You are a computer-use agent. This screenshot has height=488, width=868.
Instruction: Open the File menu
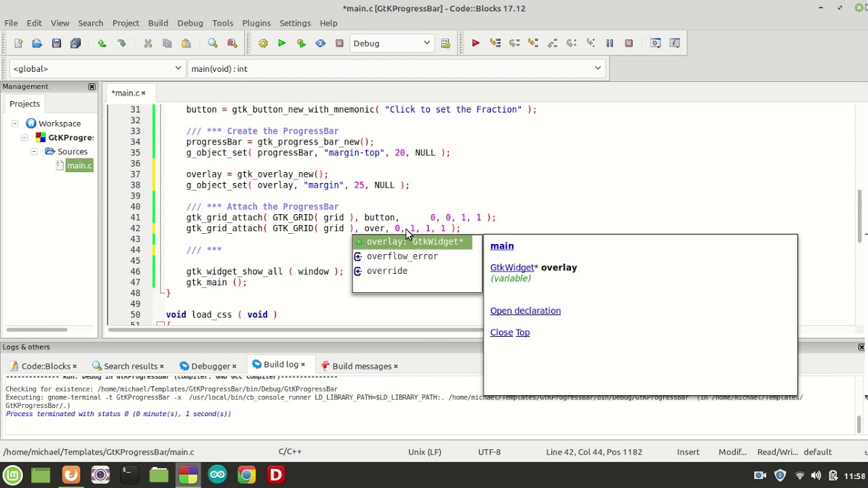point(12,23)
